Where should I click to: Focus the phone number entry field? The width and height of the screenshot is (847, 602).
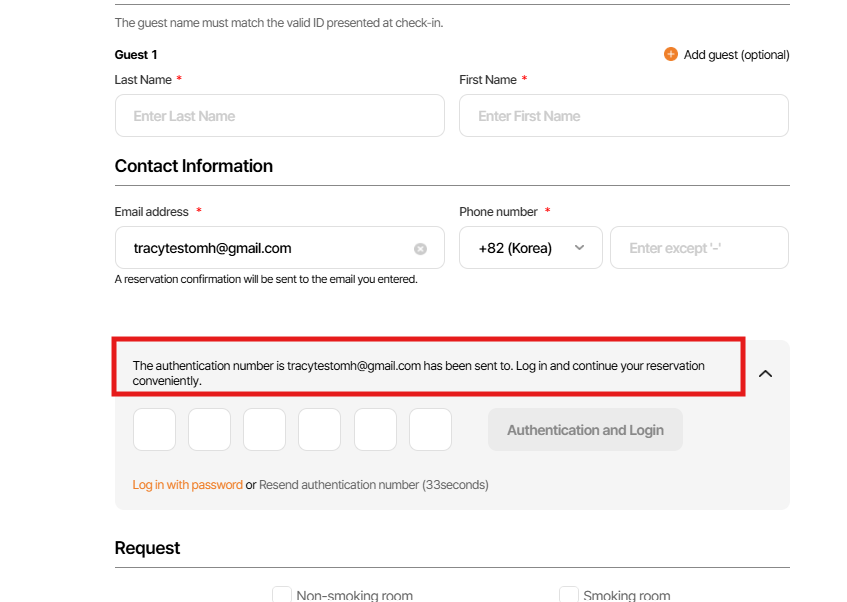(x=698, y=248)
